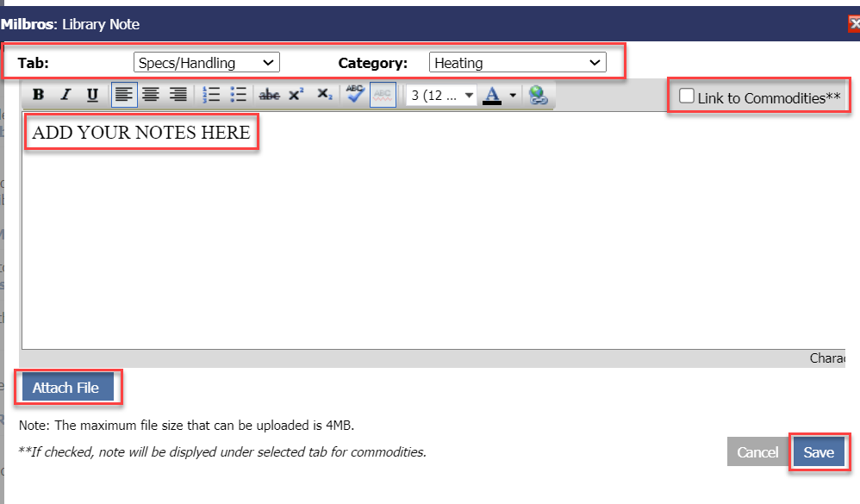Insert a hyperlink with globe icon
This screenshot has width=860, height=504.
coord(539,95)
